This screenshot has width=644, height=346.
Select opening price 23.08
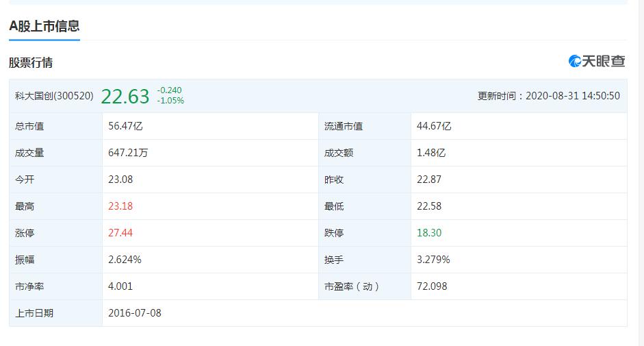(120, 180)
